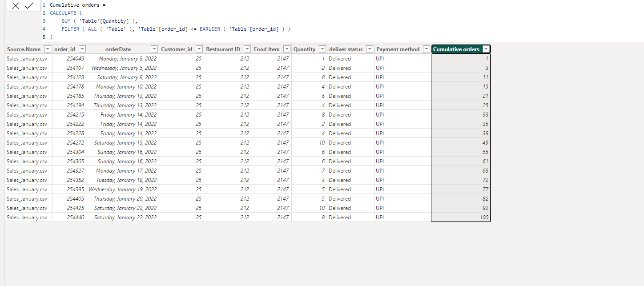The image size is (644, 286).
Task: Select the Payment method column header
Action: (x=398, y=49)
